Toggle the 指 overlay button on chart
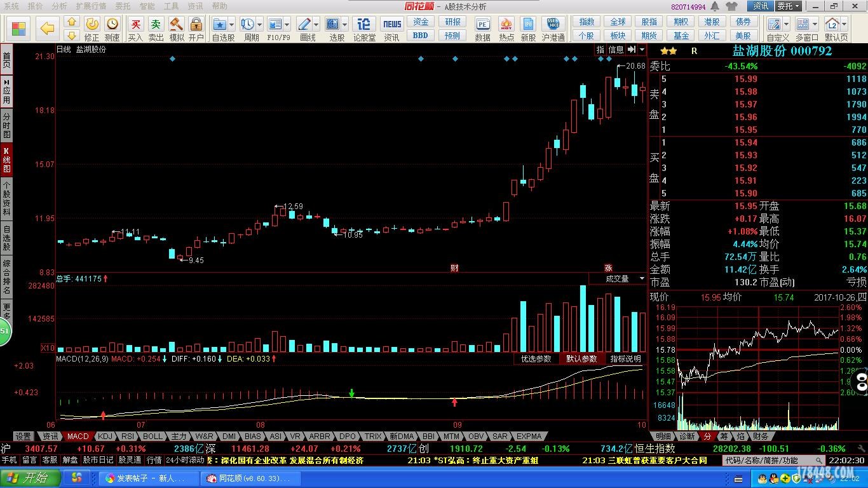 600,50
